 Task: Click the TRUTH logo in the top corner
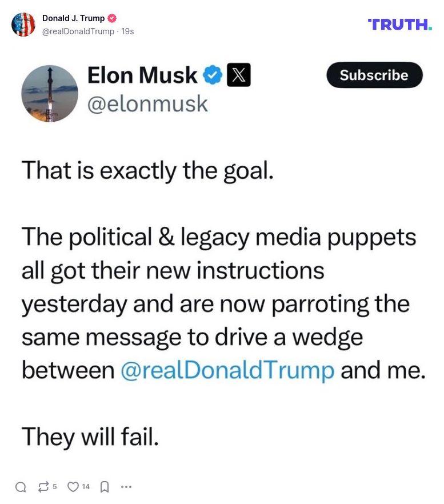point(398,24)
